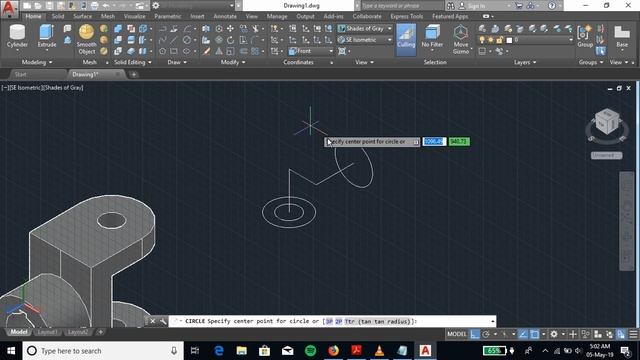640x360 pixels.
Task: Add a new layout with plus button
Action: point(100,332)
